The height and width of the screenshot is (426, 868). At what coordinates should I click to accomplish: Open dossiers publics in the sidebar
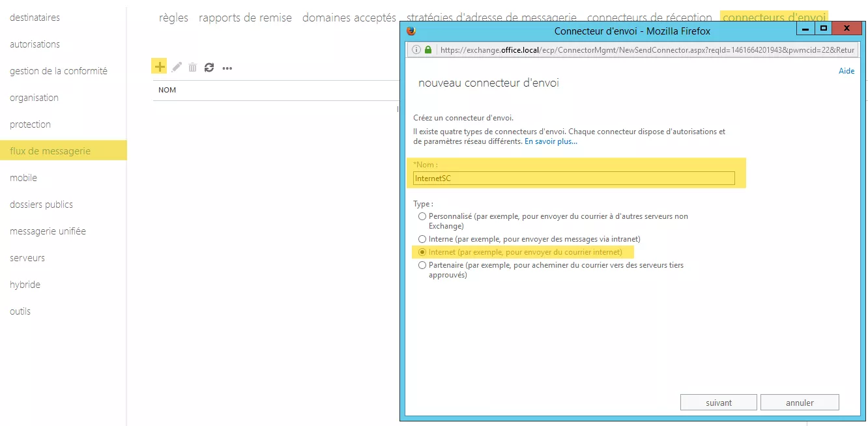click(x=41, y=205)
